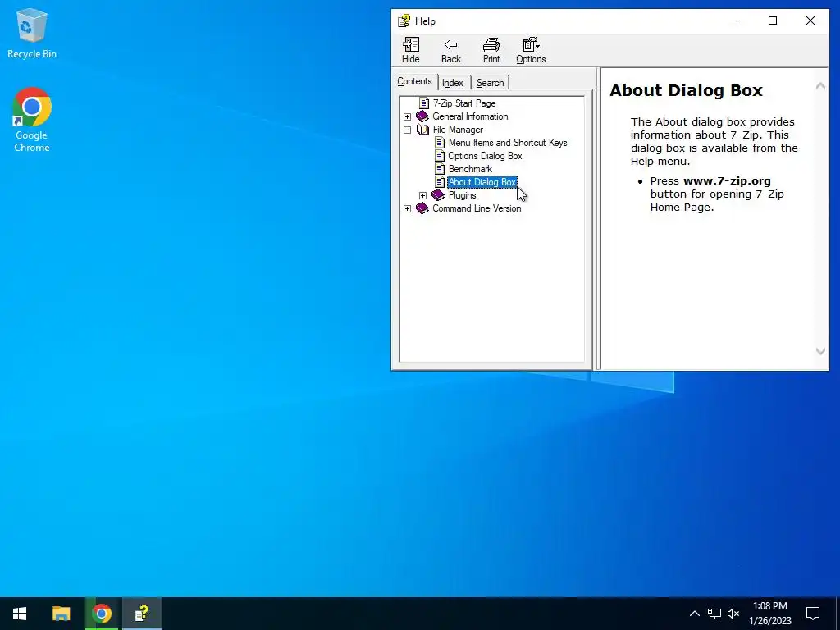840x630 pixels.
Task: Expand the Plugins book
Action: (422, 195)
